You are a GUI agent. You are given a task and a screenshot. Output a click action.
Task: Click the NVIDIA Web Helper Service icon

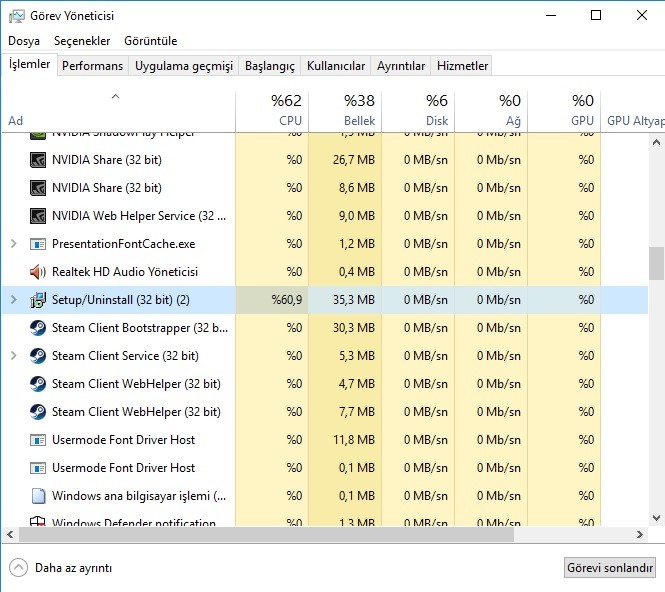[x=38, y=216]
